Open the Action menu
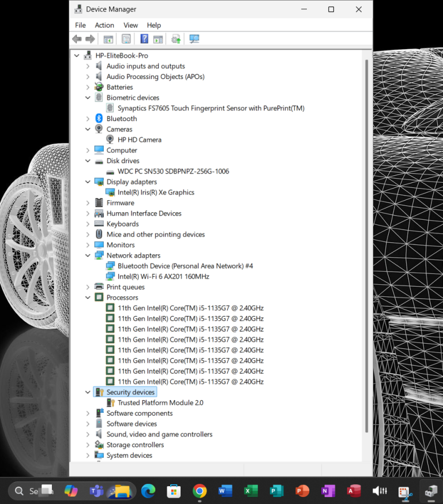 pos(104,25)
